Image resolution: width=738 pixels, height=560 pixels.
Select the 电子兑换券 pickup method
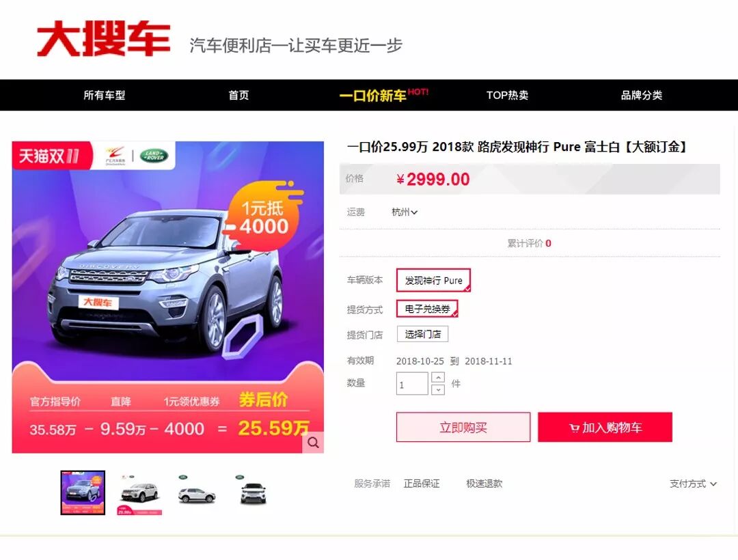point(427,309)
